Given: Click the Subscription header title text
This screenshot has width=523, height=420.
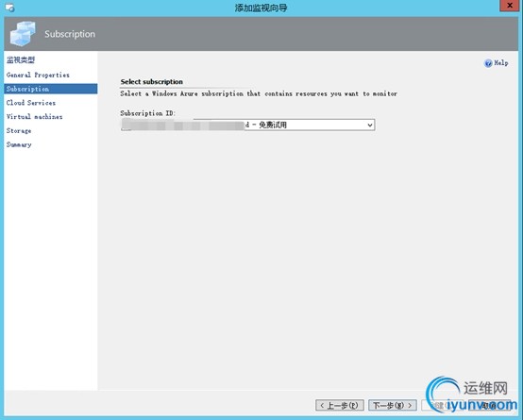Looking at the screenshot, I should 70,34.
